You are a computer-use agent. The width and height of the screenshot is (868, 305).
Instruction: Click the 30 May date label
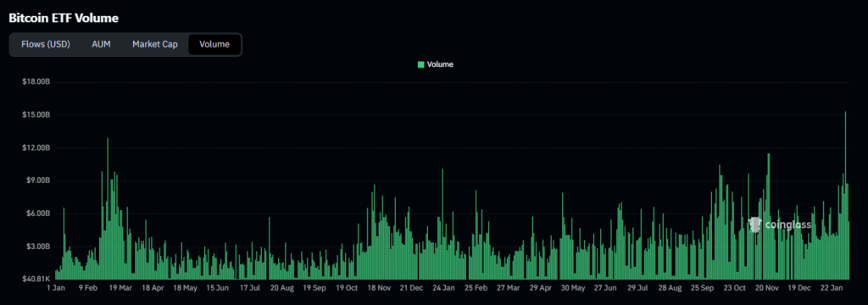pyautogui.click(x=572, y=288)
